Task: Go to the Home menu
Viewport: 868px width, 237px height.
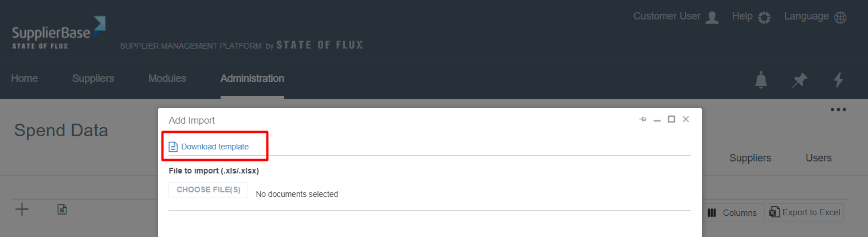Action: 25,78
